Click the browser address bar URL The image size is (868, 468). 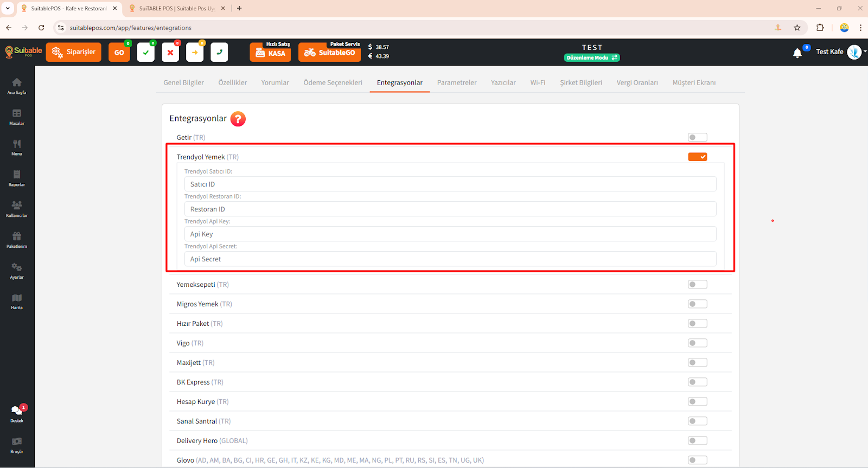click(x=131, y=28)
